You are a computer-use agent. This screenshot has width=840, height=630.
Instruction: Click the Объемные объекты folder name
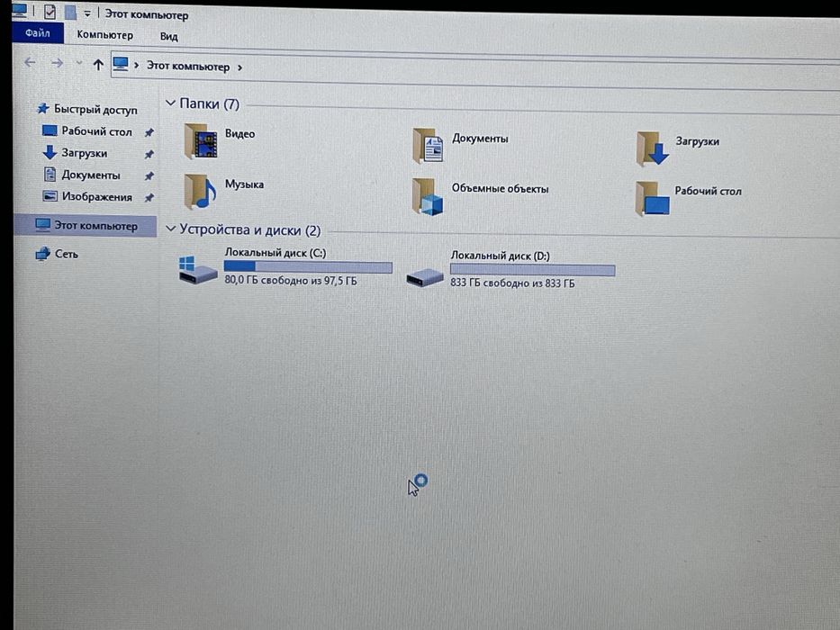coord(500,189)
